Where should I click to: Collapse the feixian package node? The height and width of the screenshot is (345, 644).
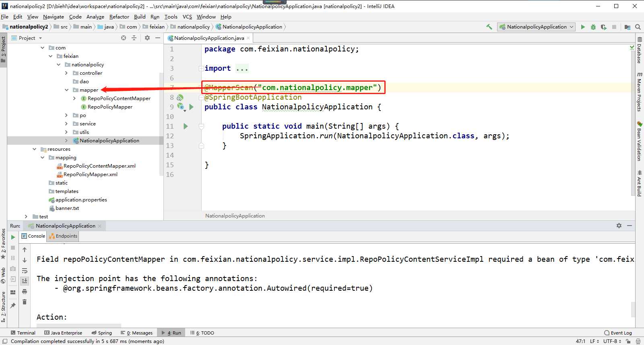[x=51, y=56]
